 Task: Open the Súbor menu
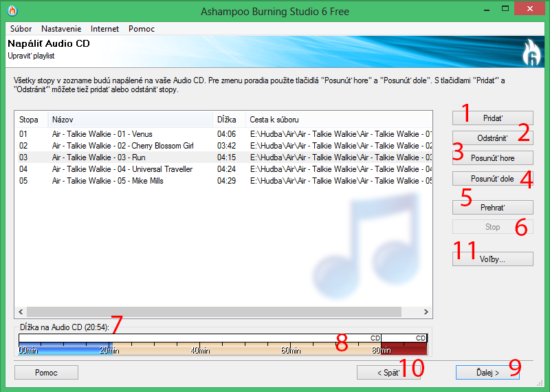(x=21, y=29)
